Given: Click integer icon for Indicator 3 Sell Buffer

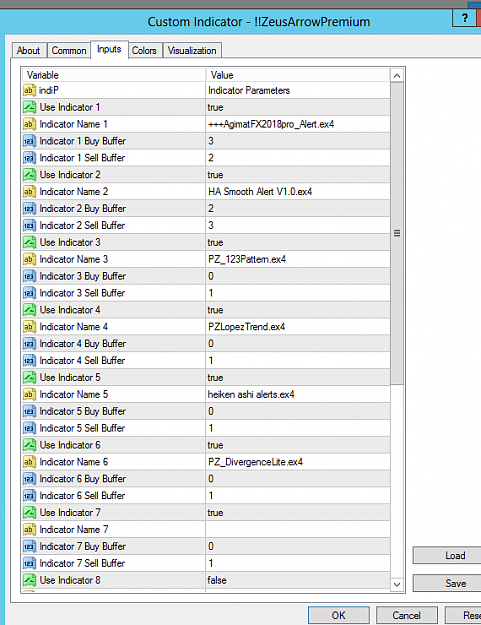Looking at the screenshot, I should tap(29, 293).
